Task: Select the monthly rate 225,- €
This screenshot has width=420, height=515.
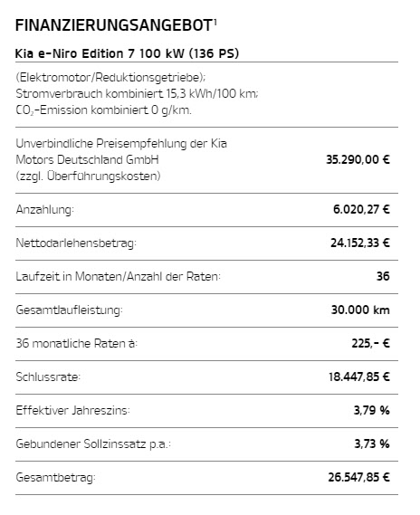Action: click(x=371, y=343)
